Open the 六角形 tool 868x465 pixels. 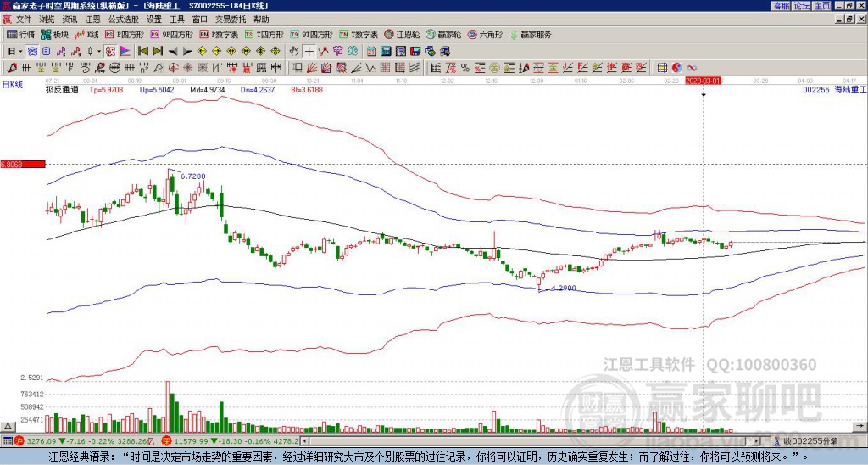point(485,34)
